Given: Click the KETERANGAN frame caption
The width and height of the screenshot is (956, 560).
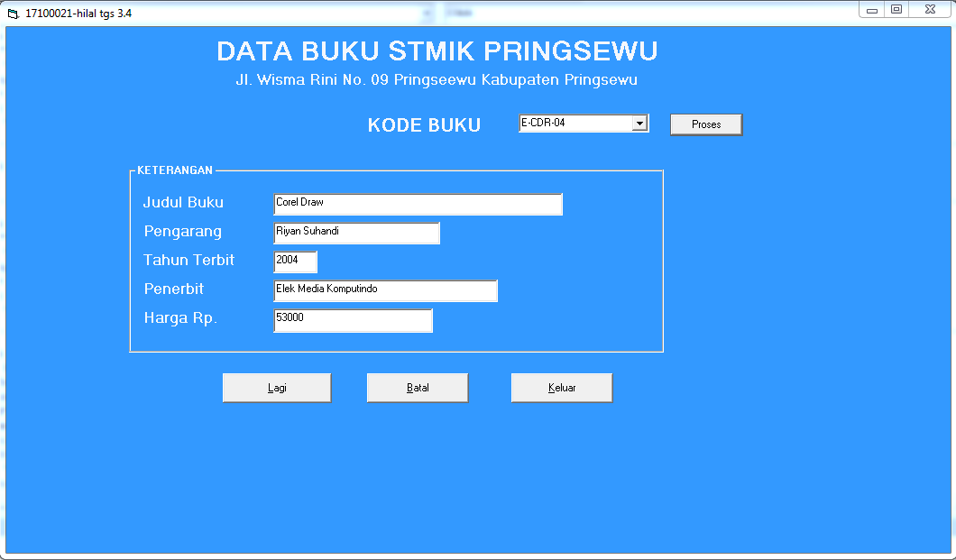Looking at the screenshot, I should [x=175, y=170].
